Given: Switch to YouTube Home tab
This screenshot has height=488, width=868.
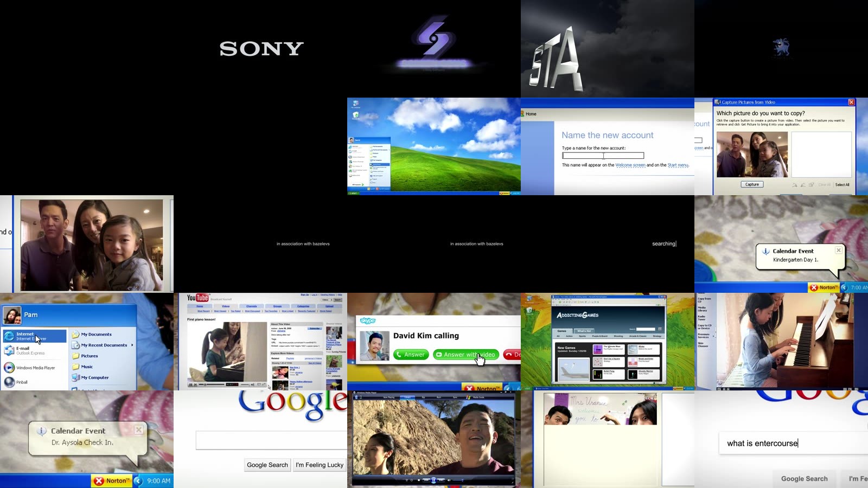Looking at the screenshot, I should click(200, 306).
